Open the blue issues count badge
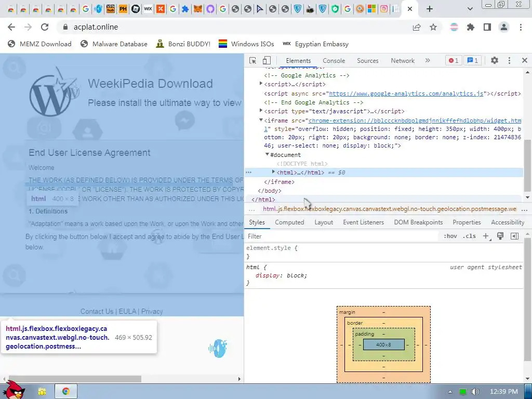532x399 pixels. pyautogui.click(x=472, y=60)
